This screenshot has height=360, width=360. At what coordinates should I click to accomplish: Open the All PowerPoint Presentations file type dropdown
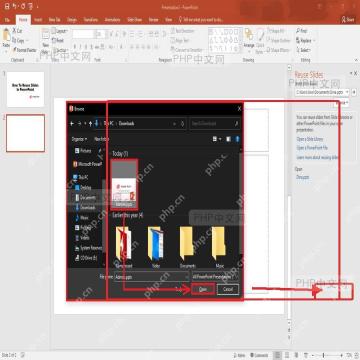point(216,277)
